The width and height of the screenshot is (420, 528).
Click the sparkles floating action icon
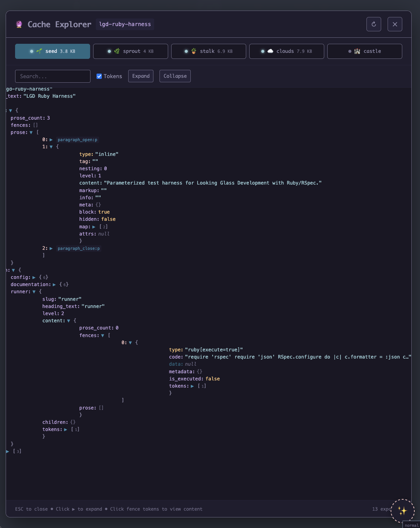403,511
